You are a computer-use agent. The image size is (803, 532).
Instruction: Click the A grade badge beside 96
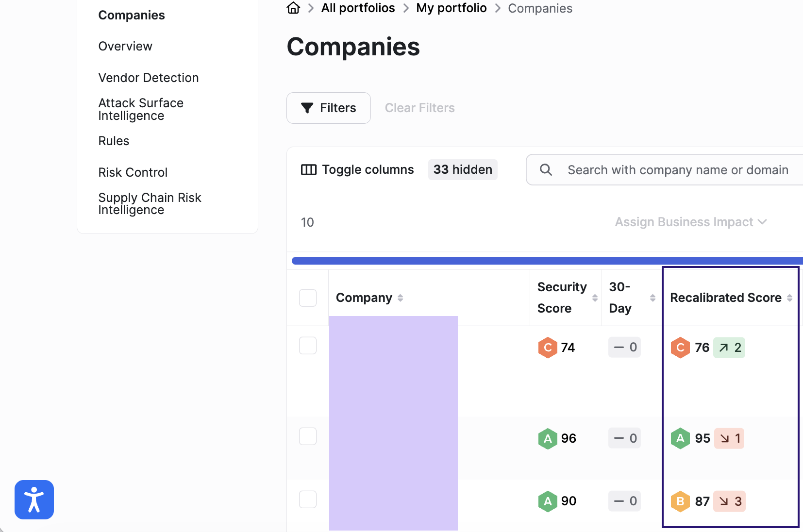pos(548,438)
